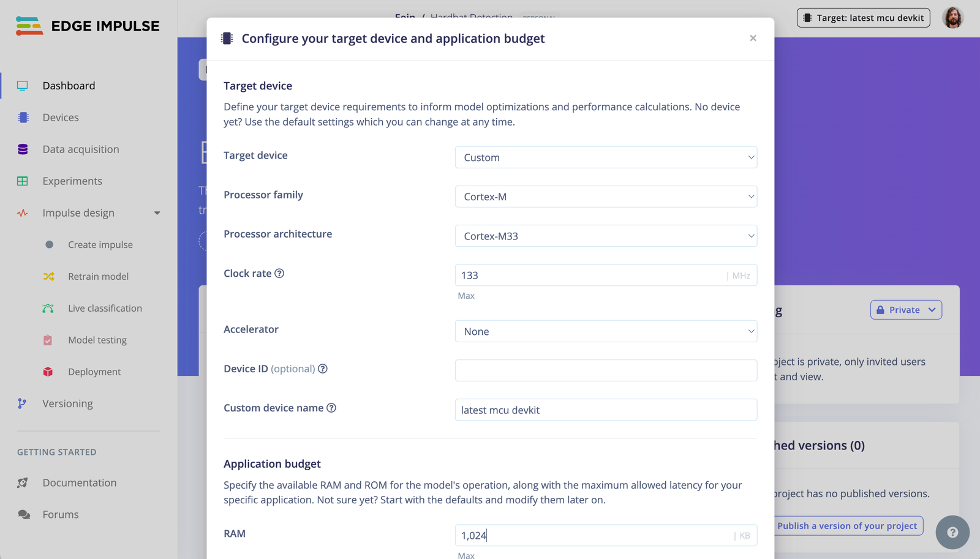Change the Processor family selection

point(605,197)
